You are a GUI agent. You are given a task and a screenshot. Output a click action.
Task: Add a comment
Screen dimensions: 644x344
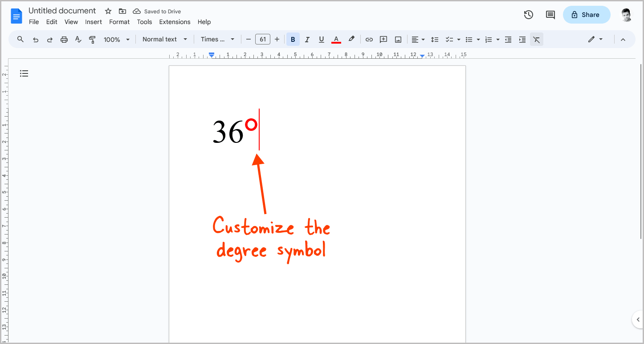[383, 39]
